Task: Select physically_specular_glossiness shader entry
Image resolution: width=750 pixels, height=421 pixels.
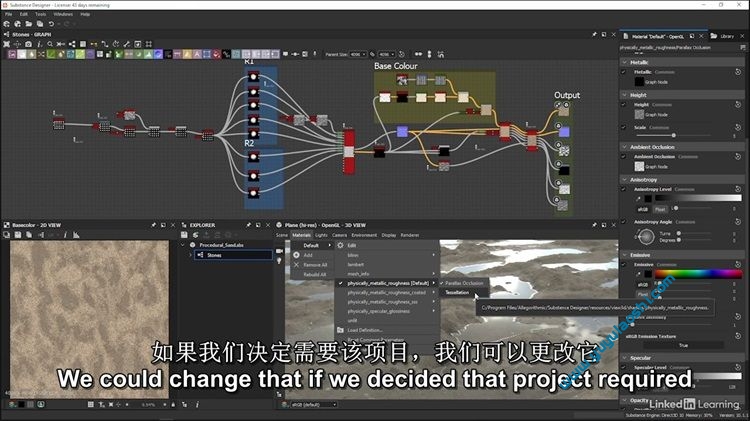Action: (x=378, y=311)
